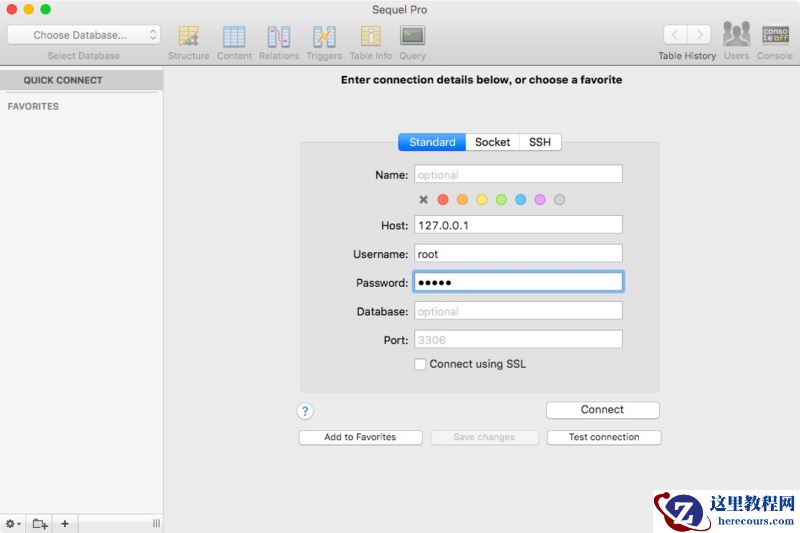Focus the Host field showing 127.0.0.1

pyautogui.click(x=518, y=225)
